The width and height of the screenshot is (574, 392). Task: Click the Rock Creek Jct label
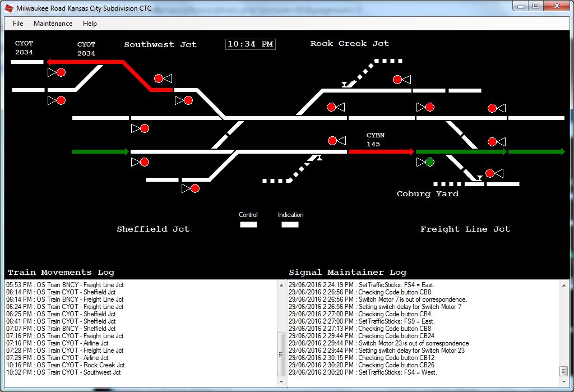(350, 44)
